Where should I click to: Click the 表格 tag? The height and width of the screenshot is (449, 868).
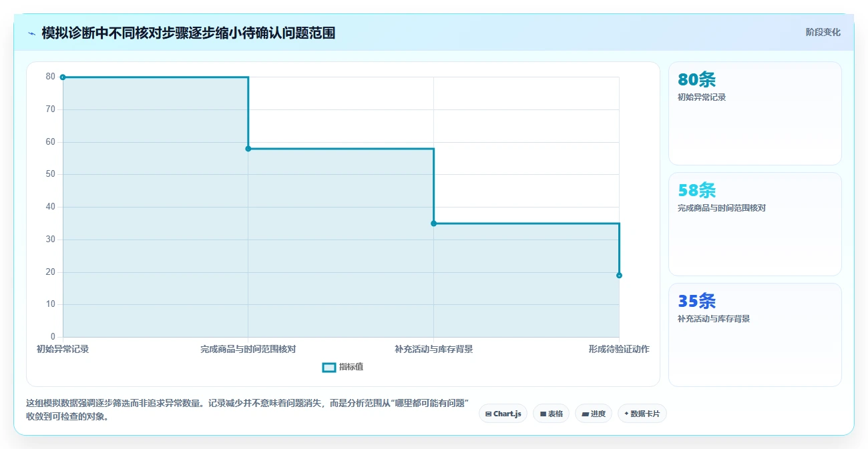point(551,414)
